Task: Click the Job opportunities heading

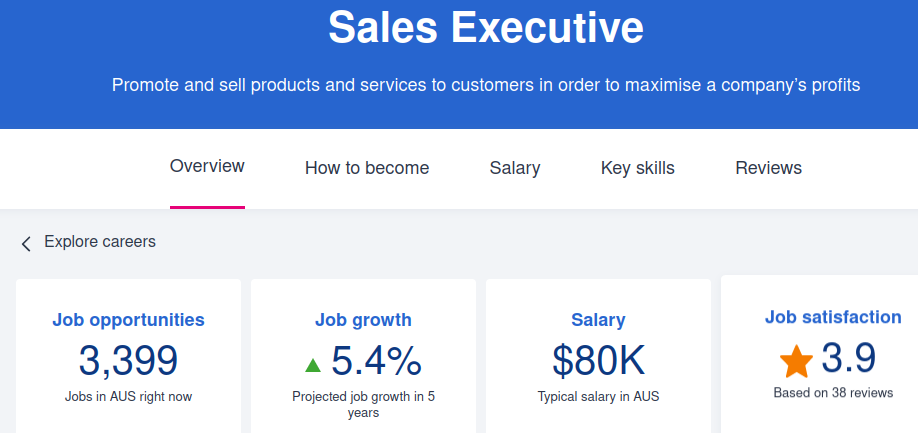Action: tap(128, 320)
